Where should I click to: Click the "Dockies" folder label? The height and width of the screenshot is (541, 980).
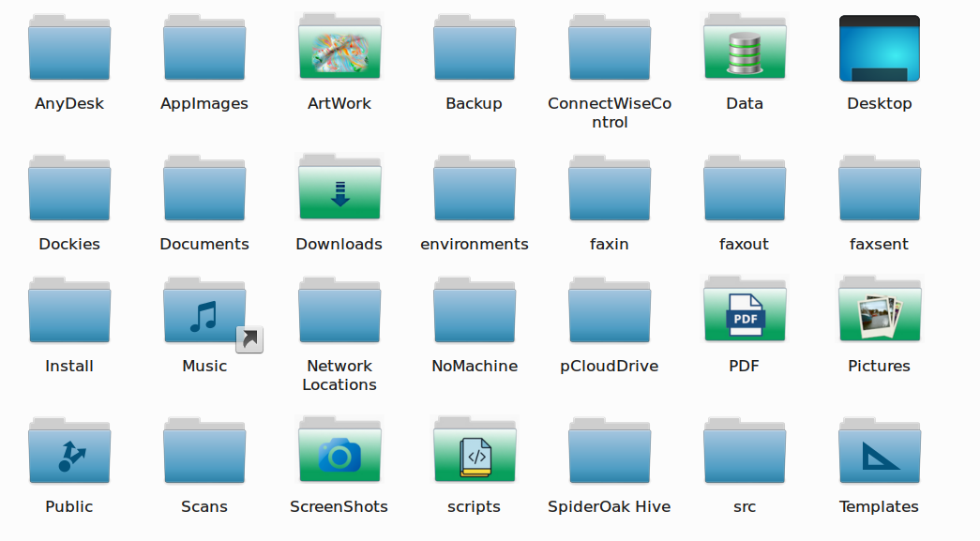coord(69,245)
